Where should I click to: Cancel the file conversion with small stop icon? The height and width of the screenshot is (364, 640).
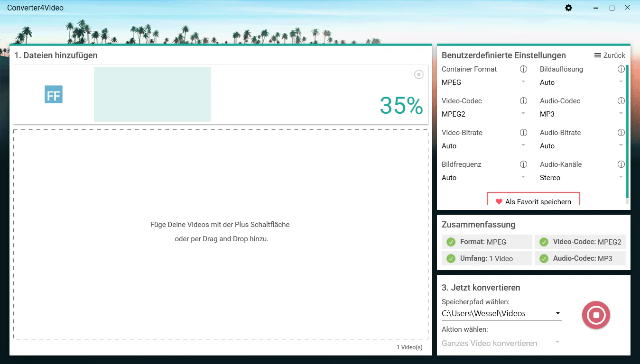click(x=418, y=74)
